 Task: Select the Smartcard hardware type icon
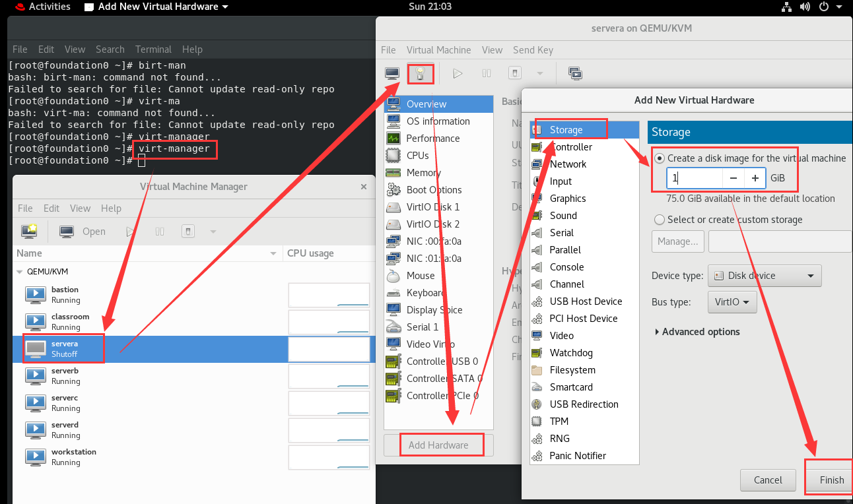[x=537, y=387]
